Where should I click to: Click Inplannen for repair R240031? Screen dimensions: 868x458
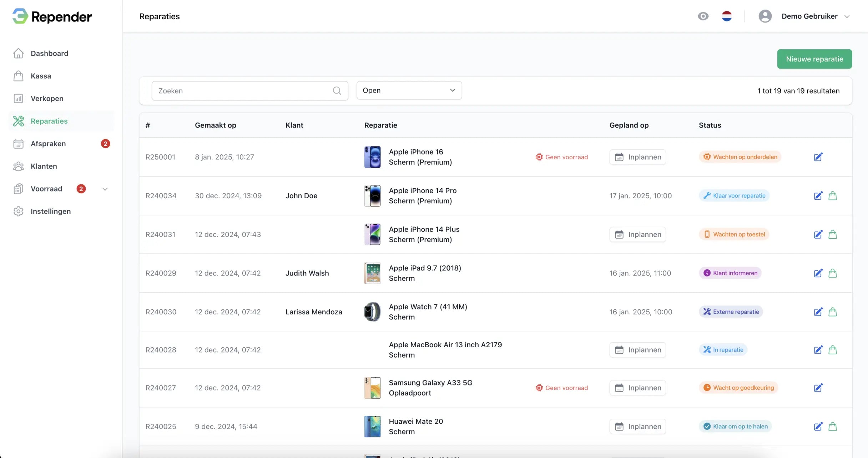tap(637, 235)
